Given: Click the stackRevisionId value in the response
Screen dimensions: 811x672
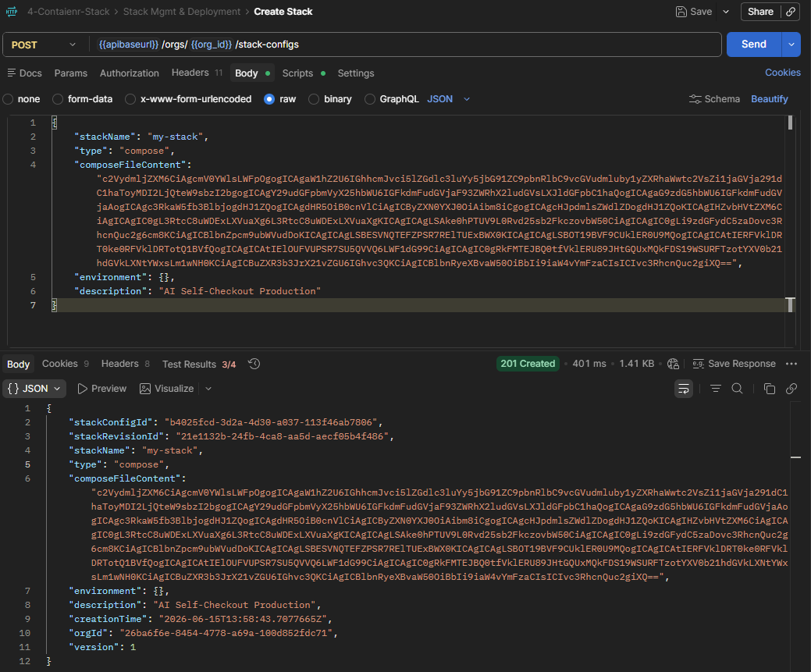Looking at the screenshot, I should (x=282, y=436).
